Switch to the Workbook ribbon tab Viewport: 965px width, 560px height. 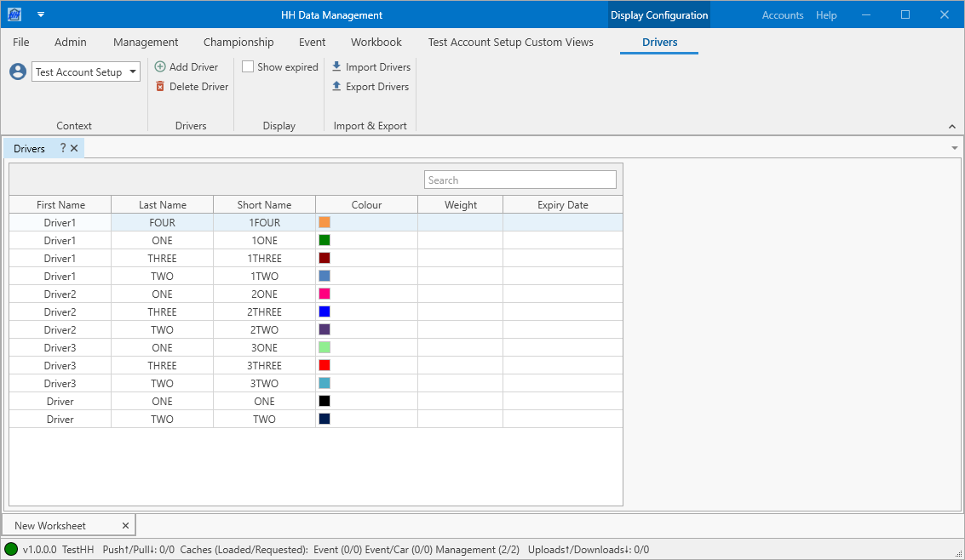click(376, 42)
